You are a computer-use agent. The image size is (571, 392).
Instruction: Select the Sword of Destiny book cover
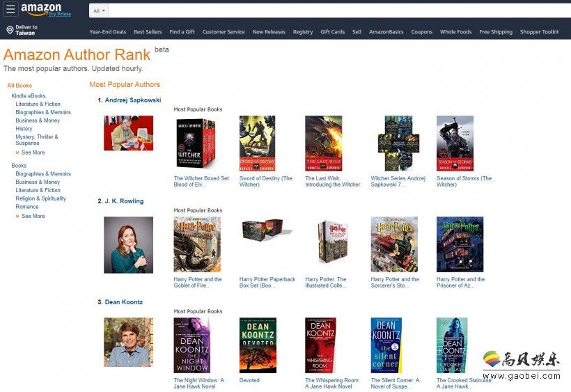tap(257, 143)
